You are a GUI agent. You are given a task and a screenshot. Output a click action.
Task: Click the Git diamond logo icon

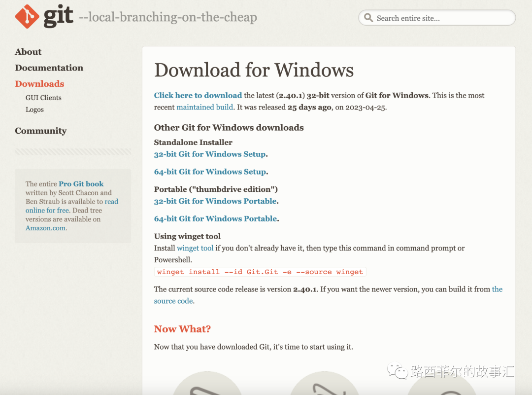[27, 17]
